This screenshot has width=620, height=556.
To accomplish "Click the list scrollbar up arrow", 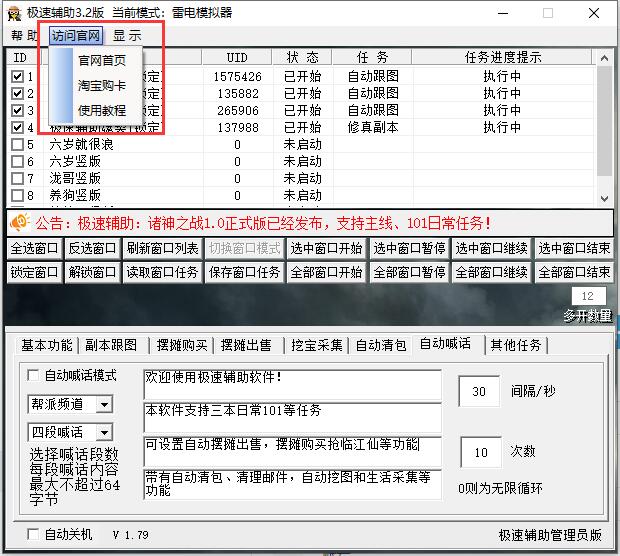I will (x=604, y=58).
